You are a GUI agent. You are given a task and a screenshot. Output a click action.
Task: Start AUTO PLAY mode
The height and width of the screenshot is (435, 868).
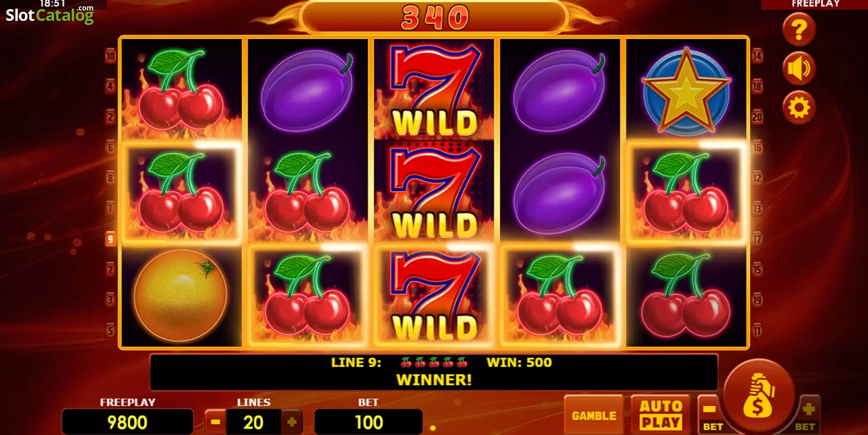[660, 415]
